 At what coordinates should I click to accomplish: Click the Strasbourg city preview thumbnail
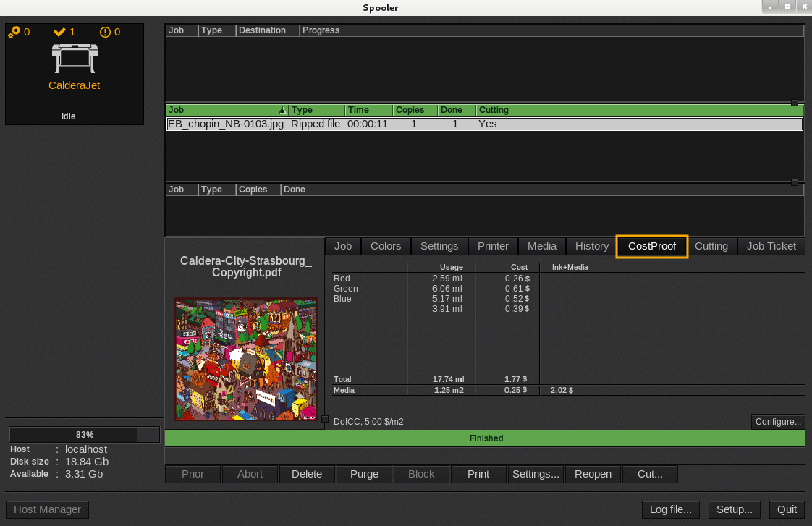pos(245,359)
